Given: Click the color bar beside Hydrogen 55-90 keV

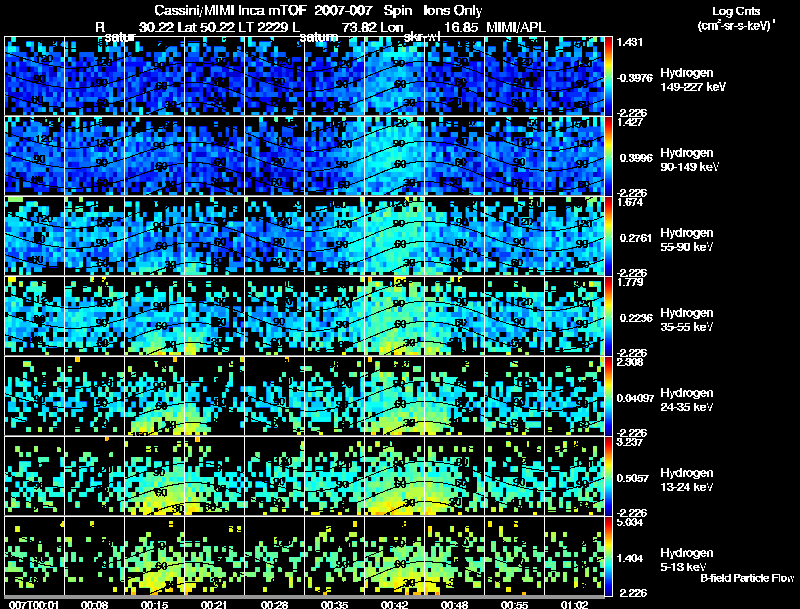Looking at the screenshot, I should click(x=608, y=236).
